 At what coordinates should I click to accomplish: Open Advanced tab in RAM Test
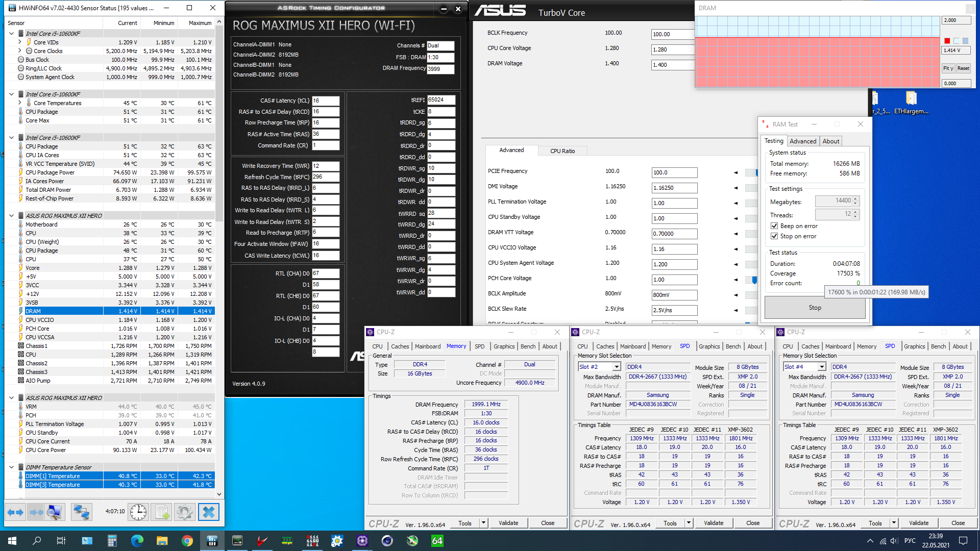click(802, 141)
